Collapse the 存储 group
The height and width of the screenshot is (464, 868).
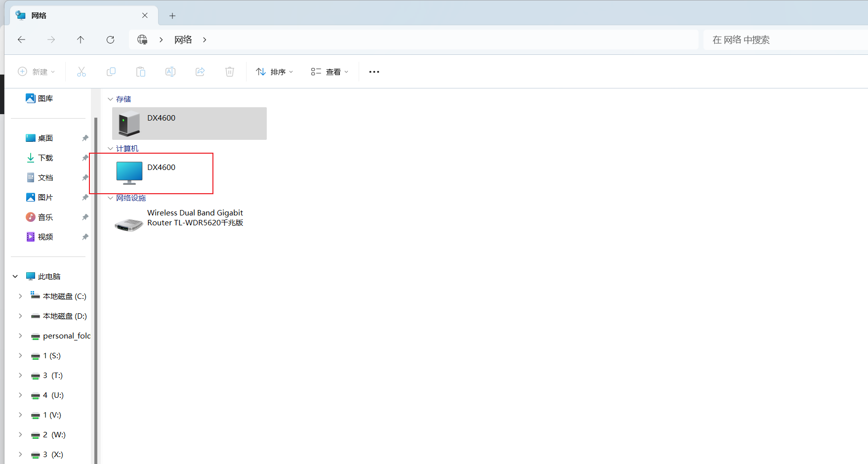tap(110, 99)
